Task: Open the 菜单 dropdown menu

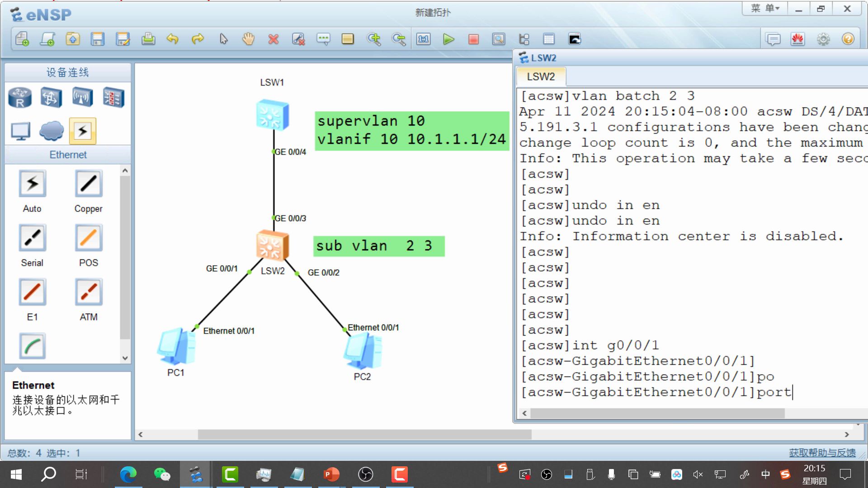Action: point(765,9)
